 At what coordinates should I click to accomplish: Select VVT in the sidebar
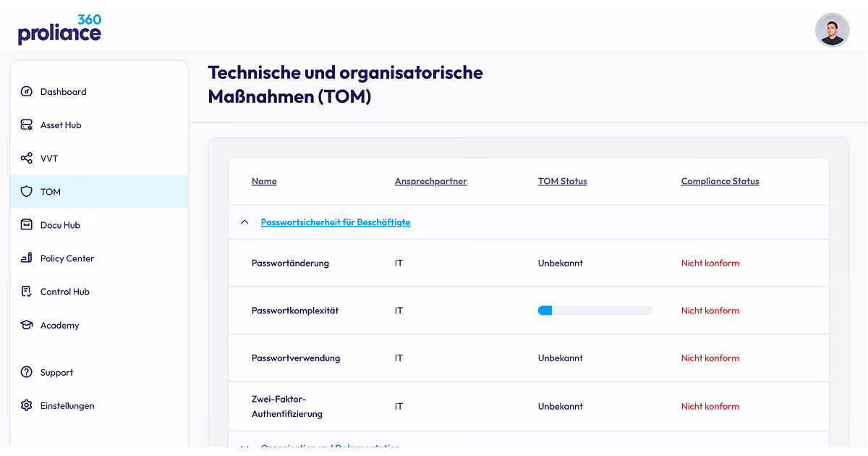99,159
